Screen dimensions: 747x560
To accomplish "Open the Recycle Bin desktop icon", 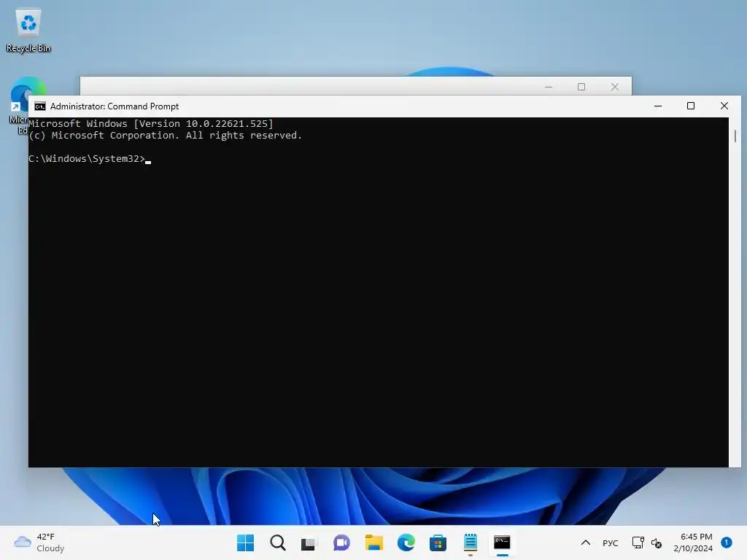I will (x=28, y=31).
